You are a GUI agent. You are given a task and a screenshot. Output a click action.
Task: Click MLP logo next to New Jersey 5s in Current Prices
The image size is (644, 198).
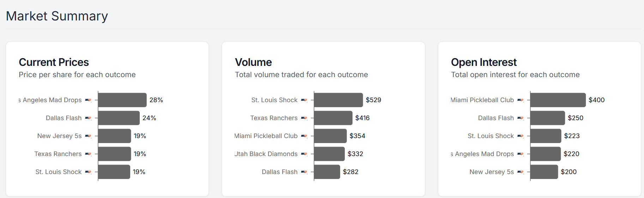click(88, 136)
